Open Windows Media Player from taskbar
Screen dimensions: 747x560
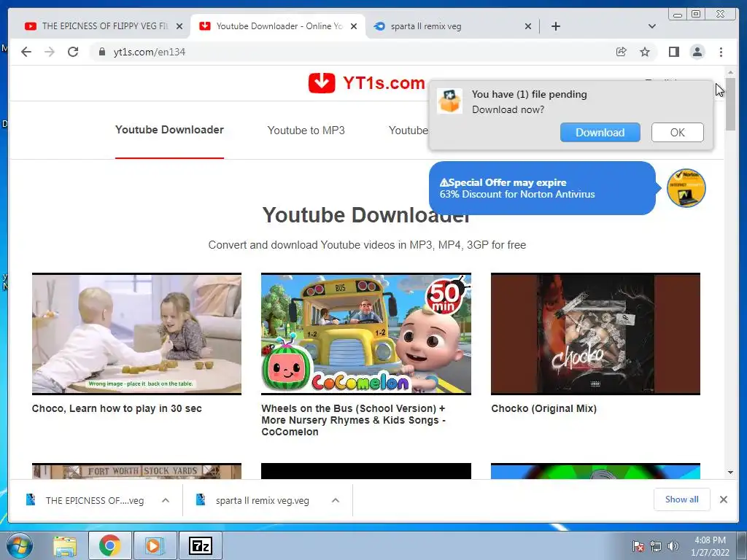154,545
